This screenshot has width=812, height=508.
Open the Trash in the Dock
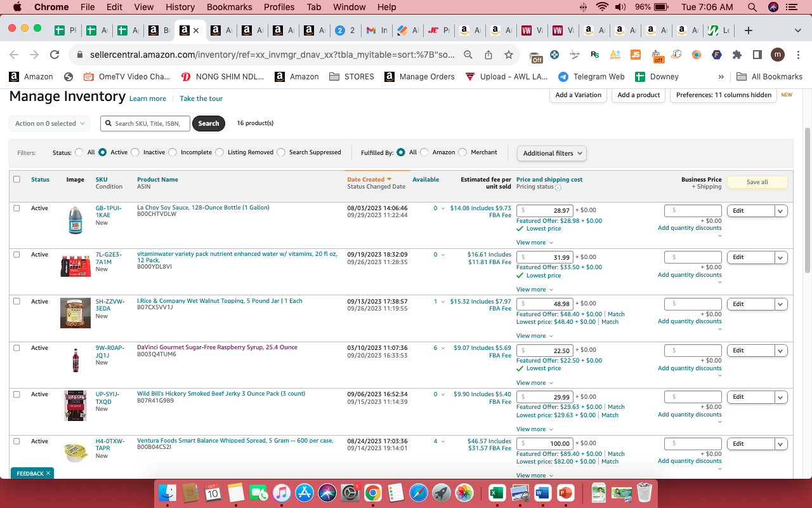pyautogui.click(x=645, y=493)
